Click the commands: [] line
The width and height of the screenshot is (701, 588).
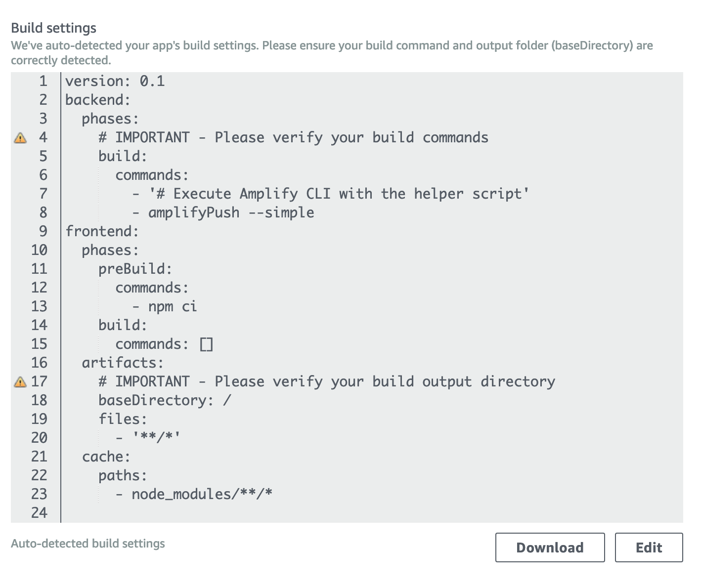tap(163, 343)
